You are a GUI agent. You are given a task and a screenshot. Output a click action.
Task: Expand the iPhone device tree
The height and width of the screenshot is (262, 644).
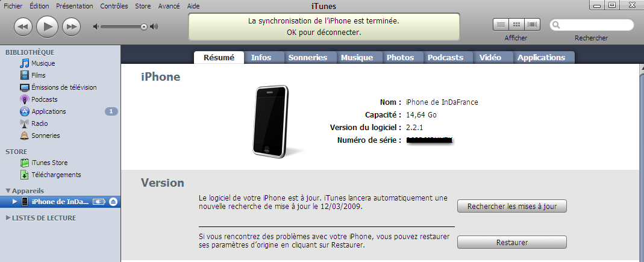pos(15,202)
